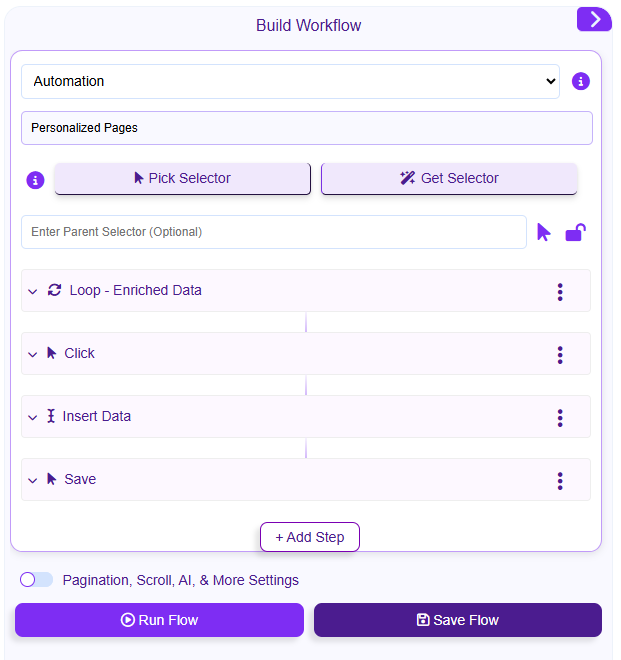Toggle the unlock padlock icon

point(575,233)
